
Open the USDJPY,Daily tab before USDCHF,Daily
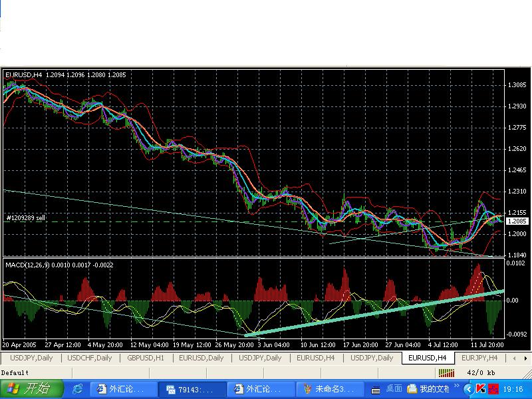point(31,358)
